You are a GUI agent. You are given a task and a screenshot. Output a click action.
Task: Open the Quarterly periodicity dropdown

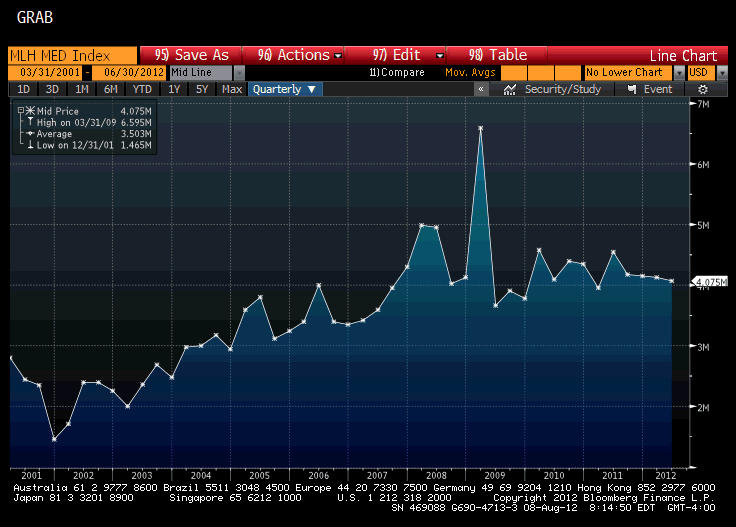[x=285, y=89]
